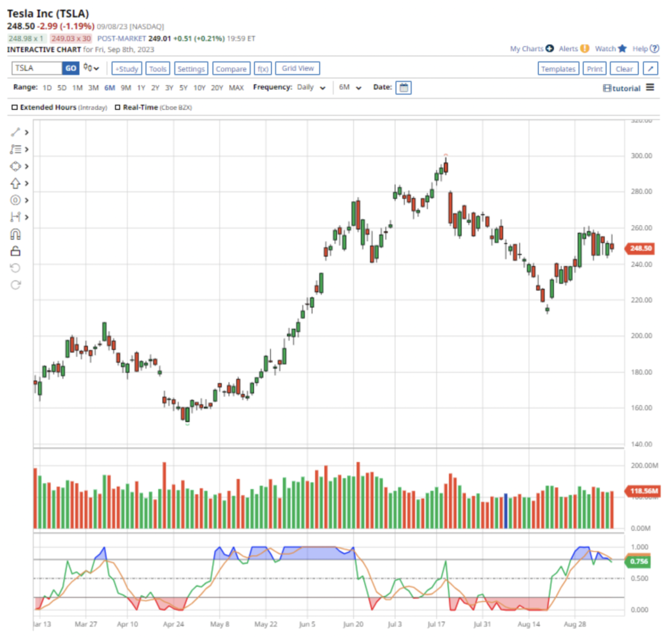Set the range to 9M

tap(126, 88)
